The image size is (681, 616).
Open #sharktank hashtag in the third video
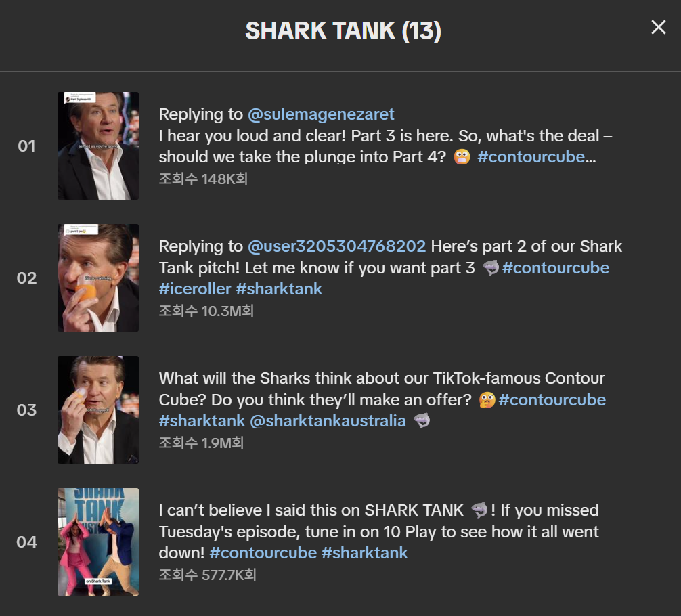(x=202, y=421)
